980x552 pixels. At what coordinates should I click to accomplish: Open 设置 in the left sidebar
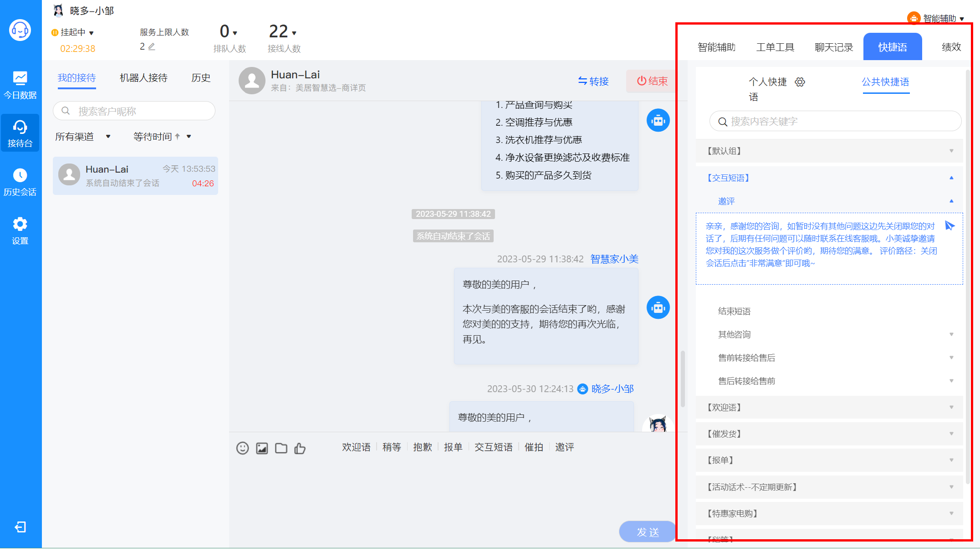click(x=20, y=231)
